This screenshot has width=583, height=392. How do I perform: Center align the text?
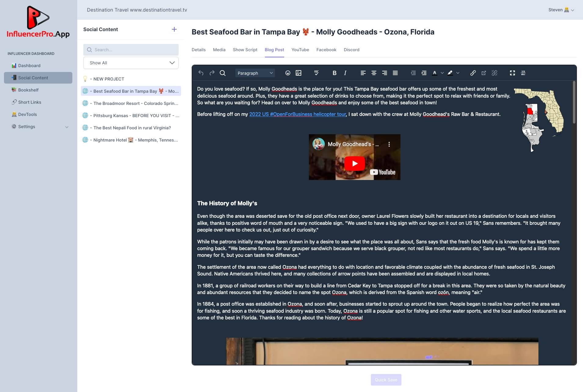[x=374, y=73]
